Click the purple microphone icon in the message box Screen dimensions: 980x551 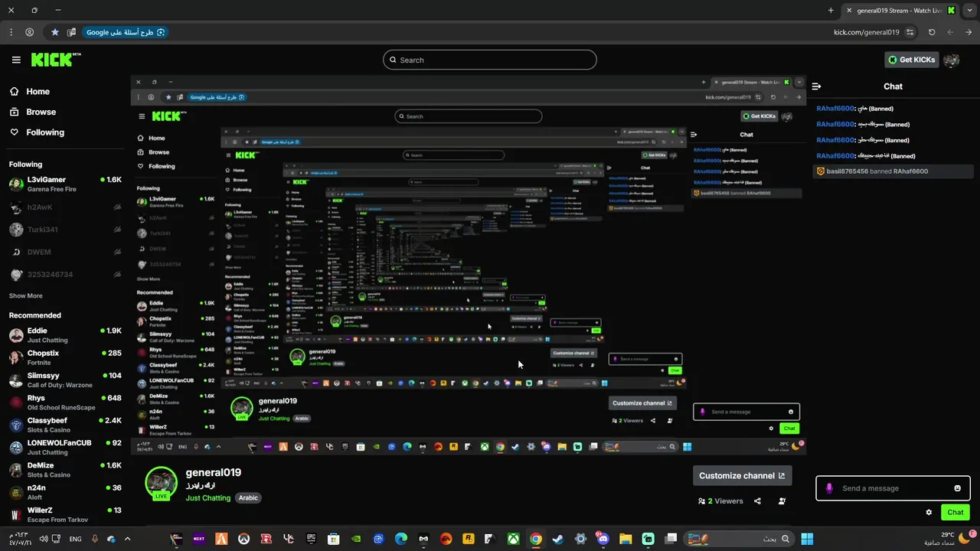[x=829, y=488]
